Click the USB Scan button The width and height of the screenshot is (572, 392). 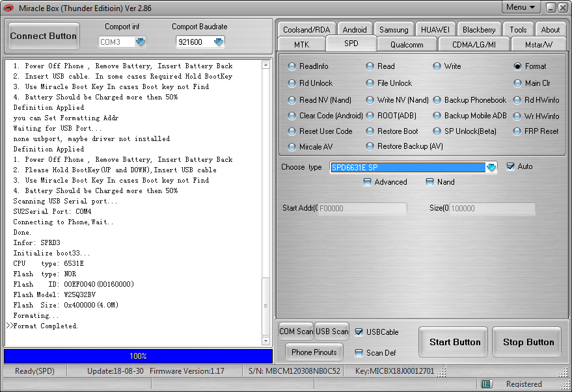[332, 331]
